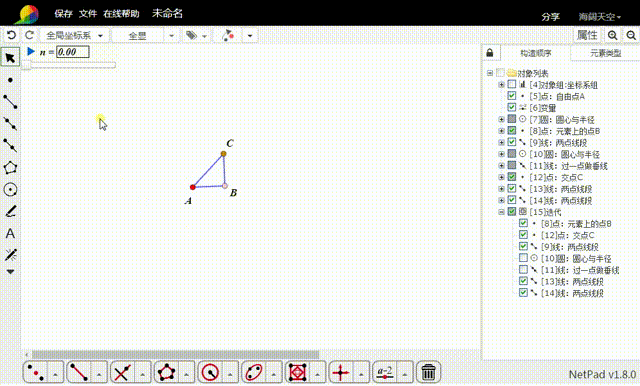Click the NetPad rainbow logo
Screen dimensions: 640x386
pos(27,14)
